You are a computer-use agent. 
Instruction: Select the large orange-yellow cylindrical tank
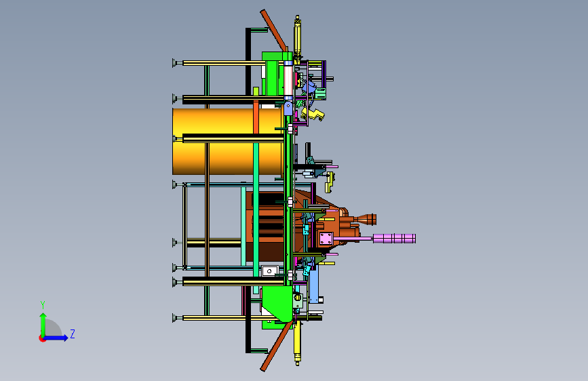coord(227,142)
